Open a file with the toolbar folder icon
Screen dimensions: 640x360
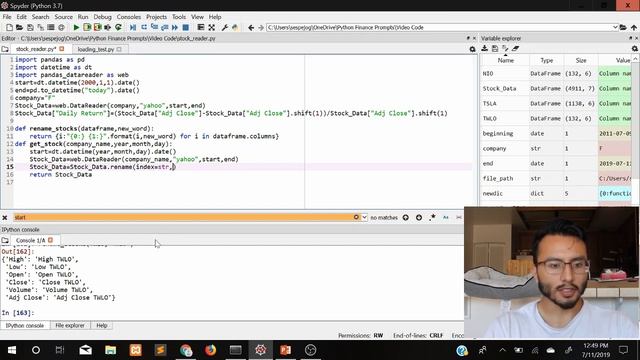click(19, 27)
